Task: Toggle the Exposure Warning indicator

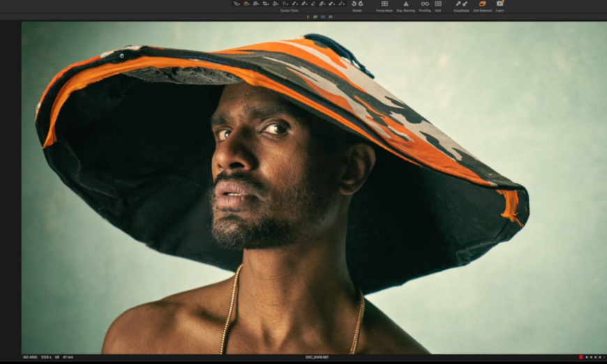Action: click(405, 3)
